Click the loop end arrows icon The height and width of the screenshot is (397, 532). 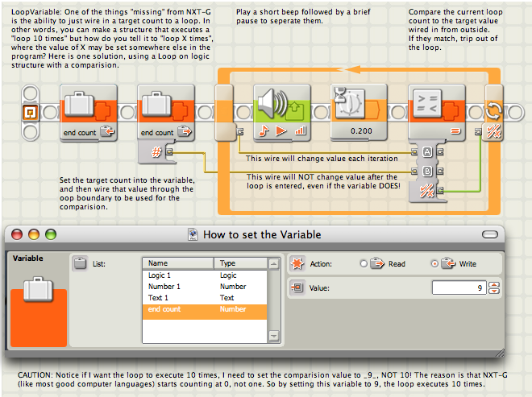pos(493,110)
